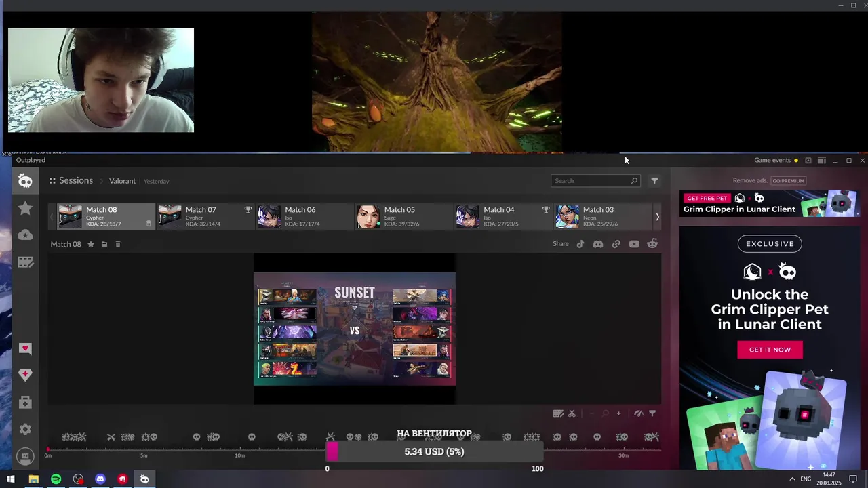
Task: Open the Outplayed home skull logo
Action: coord(25,181)
